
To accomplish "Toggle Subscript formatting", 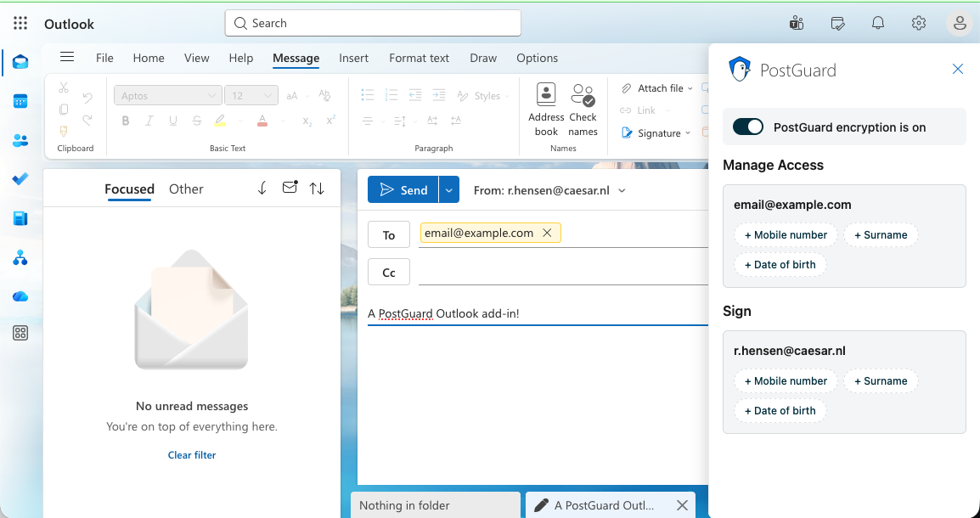I will tap(307, 121).
